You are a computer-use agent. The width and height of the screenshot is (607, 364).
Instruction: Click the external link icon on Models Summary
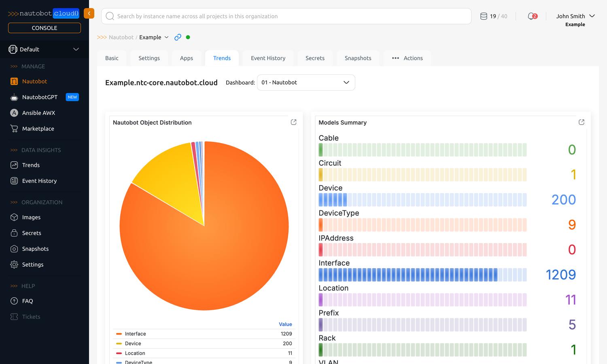(x=582, y=122)
